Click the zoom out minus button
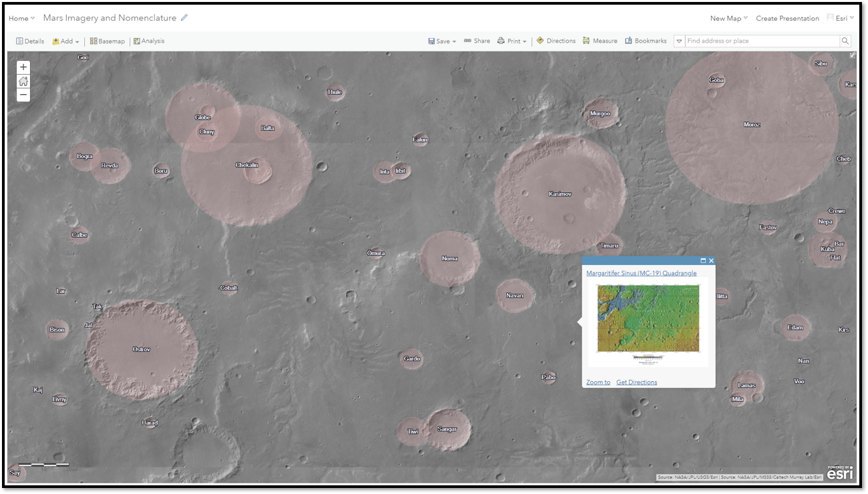Viewport: 868px width, 494px height. coord(23,95)
